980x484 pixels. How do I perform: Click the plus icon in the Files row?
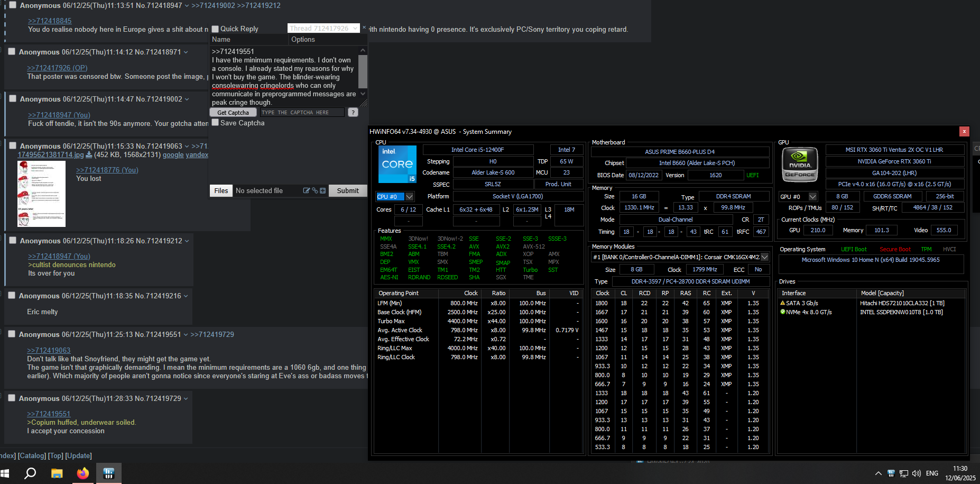322,190
